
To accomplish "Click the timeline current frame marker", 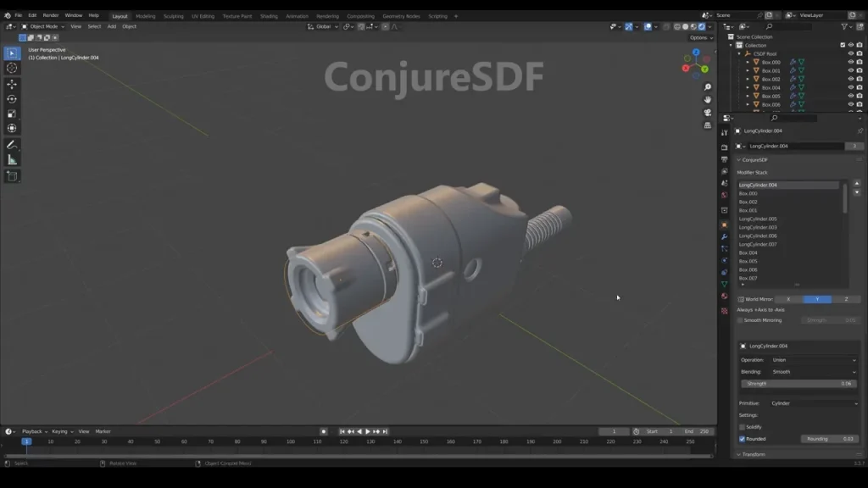I will 26,441.
